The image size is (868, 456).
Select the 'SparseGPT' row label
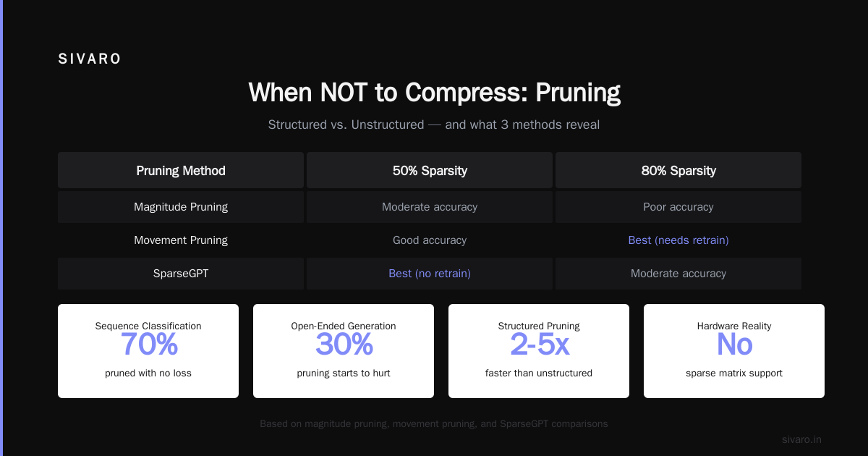point(181,274)
